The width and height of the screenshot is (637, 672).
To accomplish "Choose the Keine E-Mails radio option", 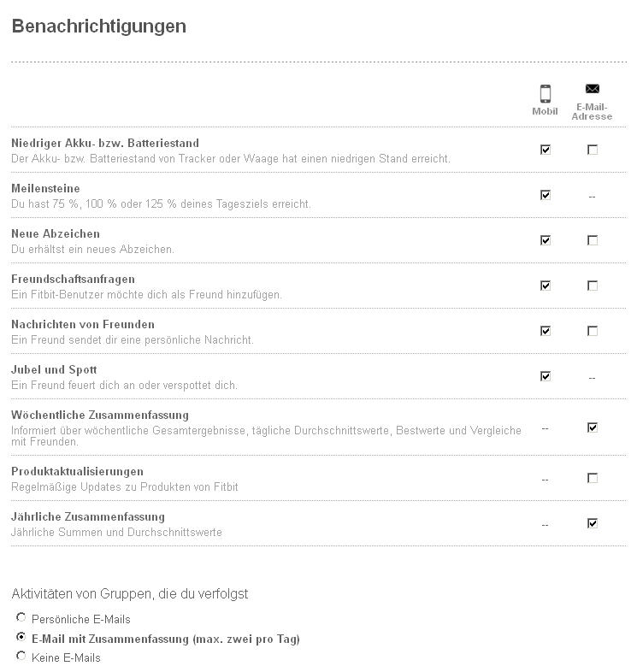I will tap(21, 656).
